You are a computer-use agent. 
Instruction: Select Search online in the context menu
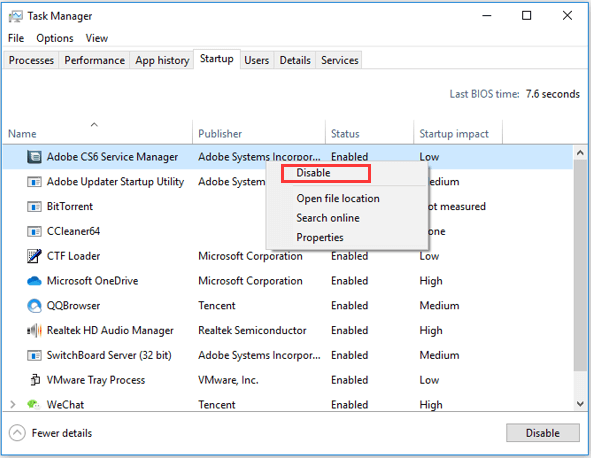tap(328, 218)
